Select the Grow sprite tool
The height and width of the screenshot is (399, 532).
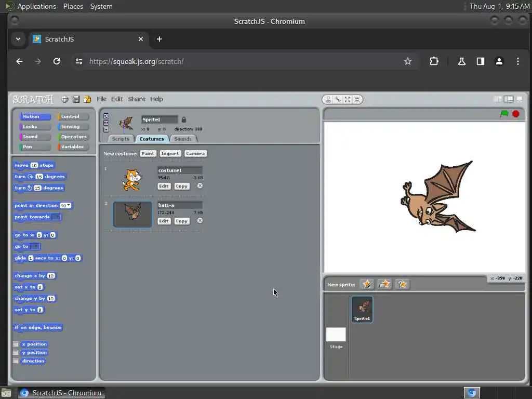point(348,99)
